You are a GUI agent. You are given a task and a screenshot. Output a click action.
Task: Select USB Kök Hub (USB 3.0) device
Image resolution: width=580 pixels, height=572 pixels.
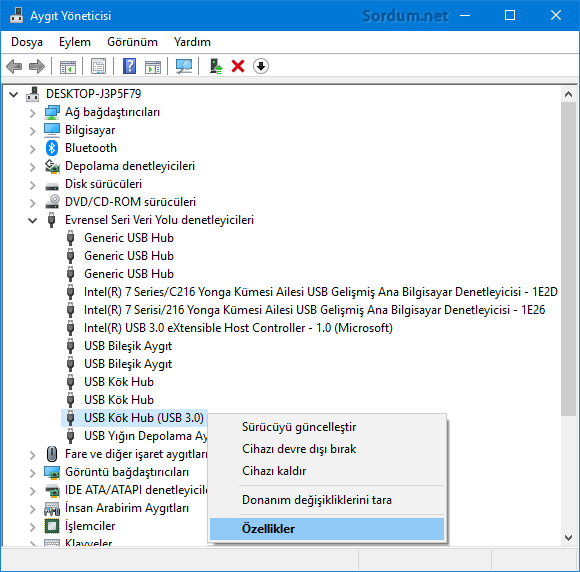(x=144, y=418)
